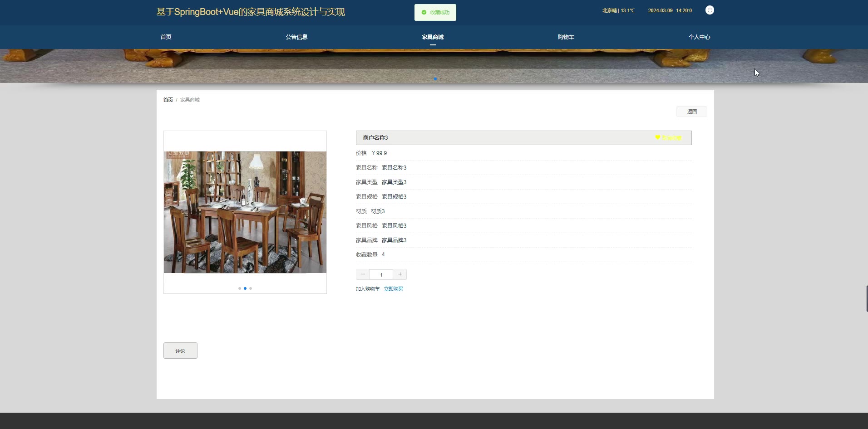Select third dot of product image carousel
The width and height of the screenshot is (868, 429).
[x=251, y=288]
